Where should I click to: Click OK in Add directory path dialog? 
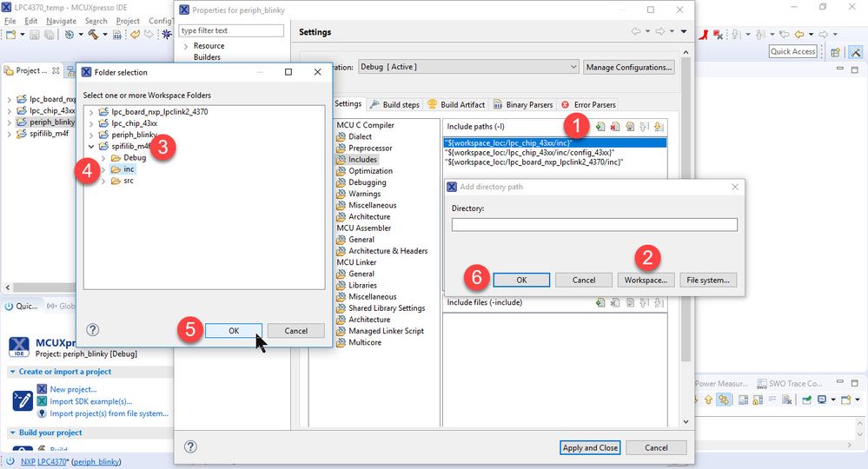[x=521, y=280]
